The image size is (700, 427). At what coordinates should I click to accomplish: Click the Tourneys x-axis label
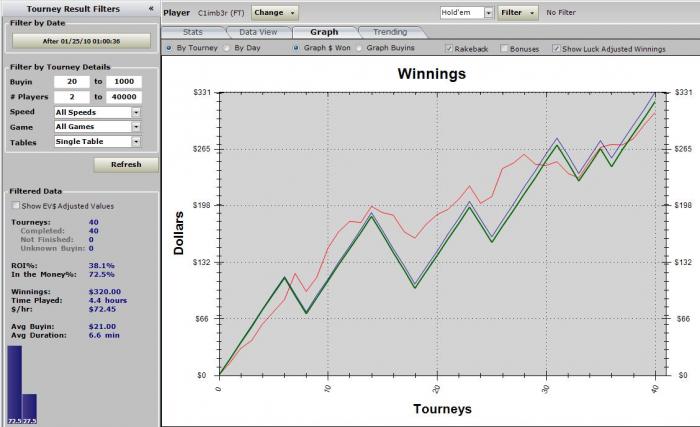(x=442, y=409)
